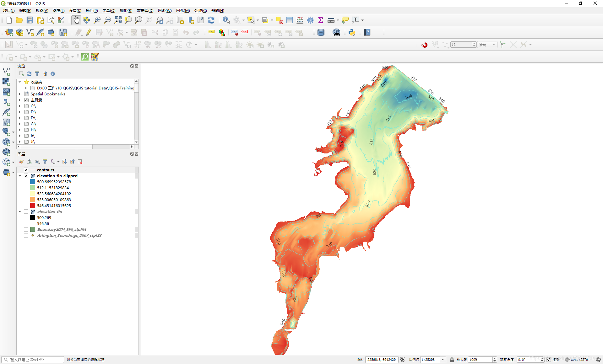Open the scale dropdown in status bar
The height and width of the screenshot is (364, 603).
tap(443, 360)
